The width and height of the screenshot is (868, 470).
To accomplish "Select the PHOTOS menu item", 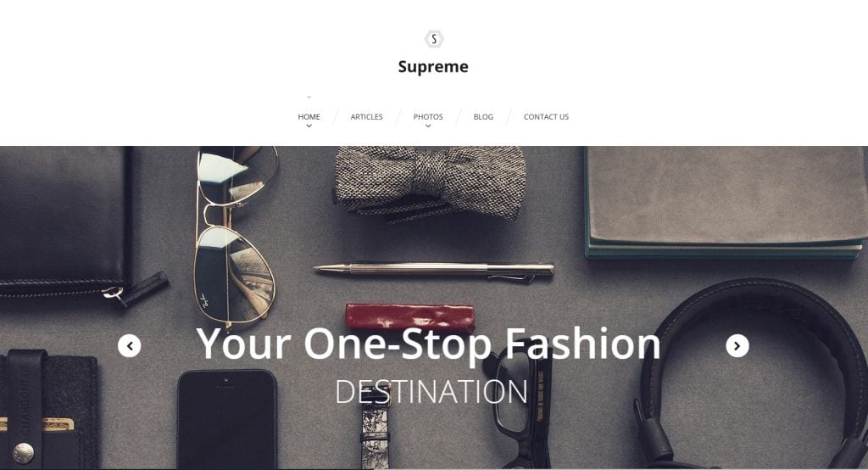I will point(428,116).
